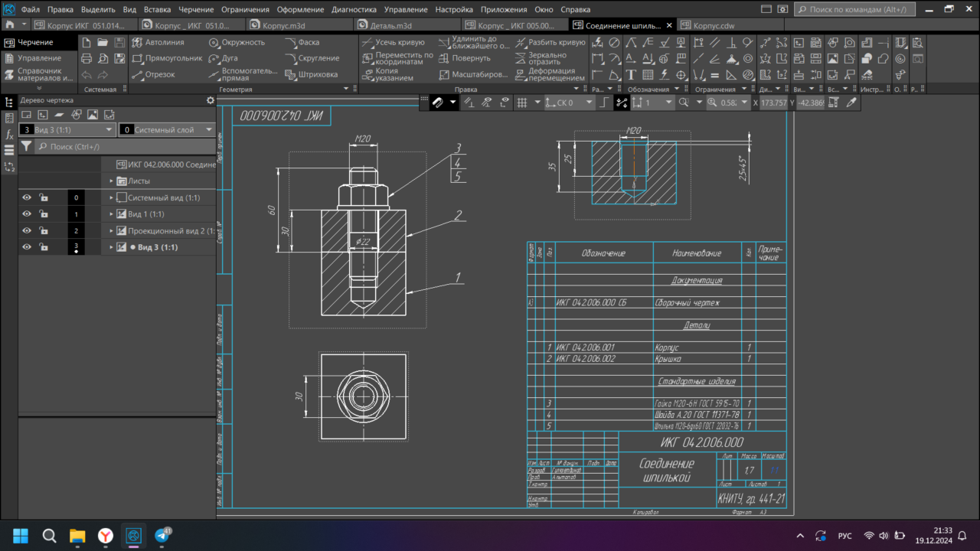Viewport: 980px width, 551px height.
Task: Open print preview
Action: tap(103, 58)
